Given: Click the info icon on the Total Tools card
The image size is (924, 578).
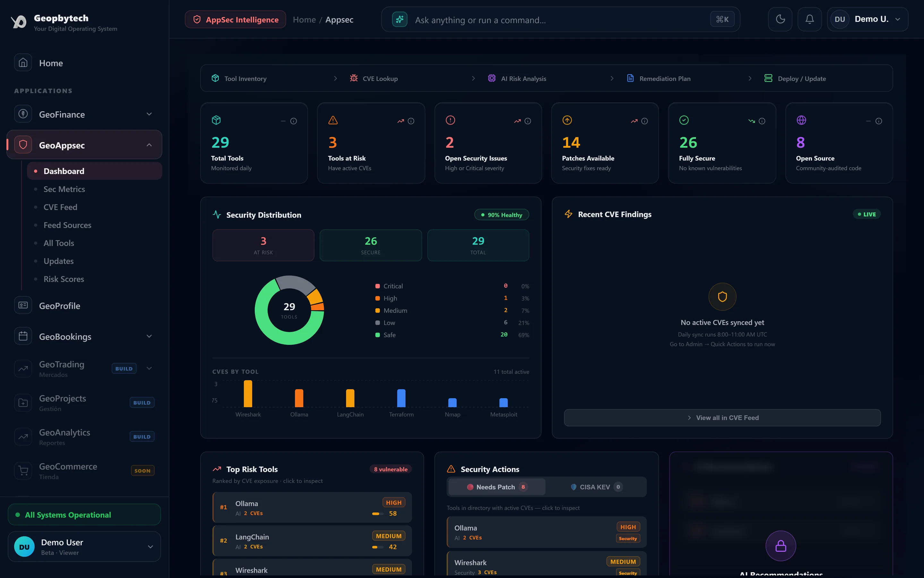Looking at the screenshot, I should click(x=293, y=121).
